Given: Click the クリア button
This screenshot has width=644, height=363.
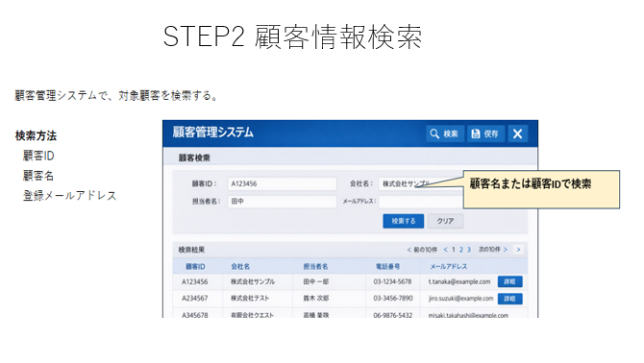Looking at the screenshot, I should click(x=446, y=221).
